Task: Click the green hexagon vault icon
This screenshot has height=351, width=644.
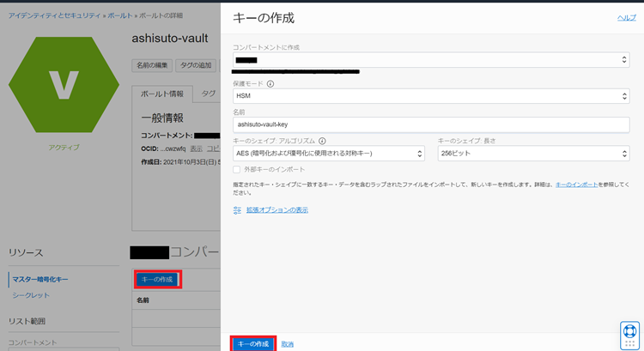Action: point(64,83)
